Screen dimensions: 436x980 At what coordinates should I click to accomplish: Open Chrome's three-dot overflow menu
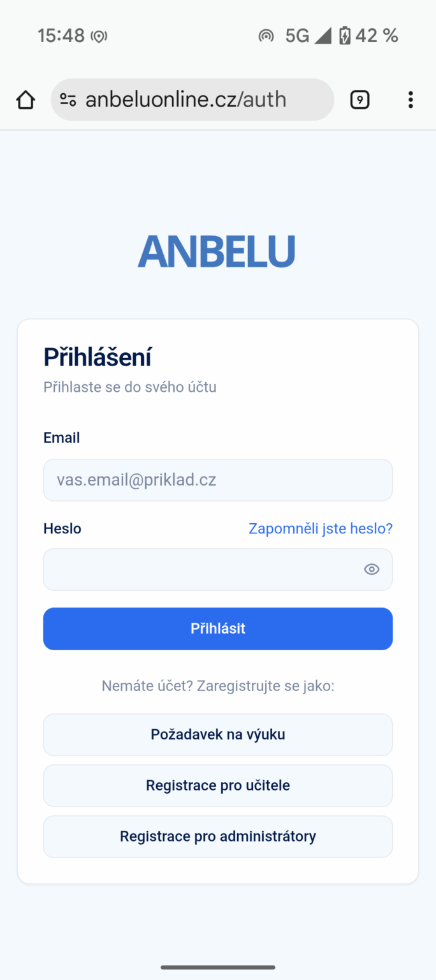point(410,100)
